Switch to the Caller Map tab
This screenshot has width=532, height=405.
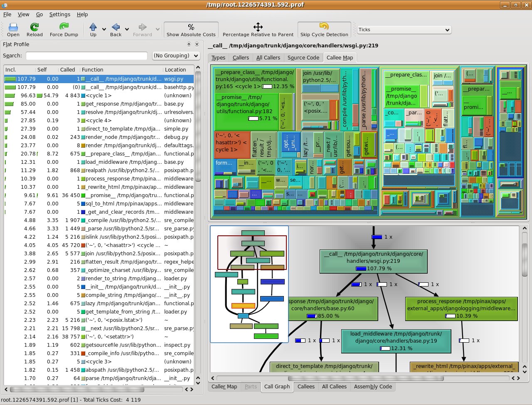224,387
